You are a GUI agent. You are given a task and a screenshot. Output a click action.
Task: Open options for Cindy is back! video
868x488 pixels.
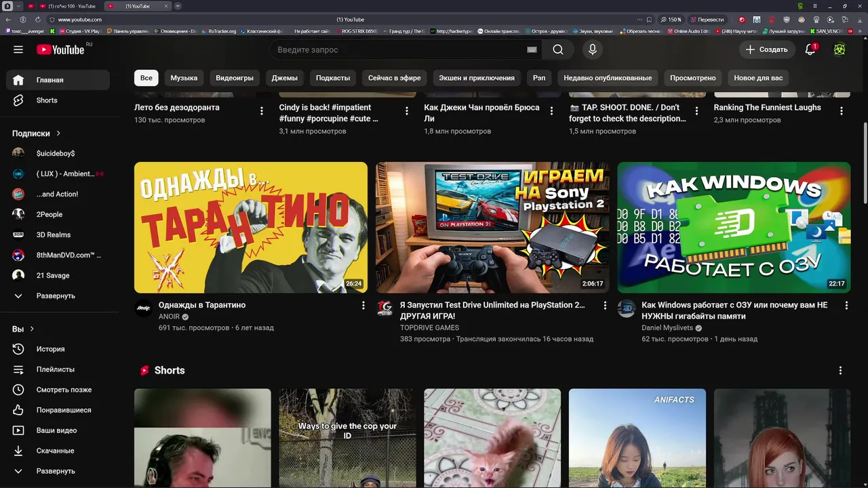[x=407, y=110]
